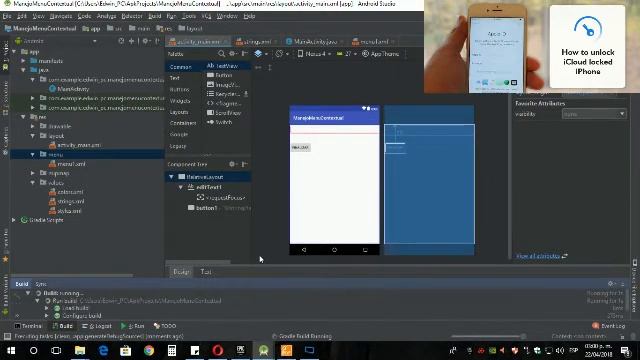This screenshot has width=640, height=360.
Task: Open the Terminal tool window
Action: (28, 326)
